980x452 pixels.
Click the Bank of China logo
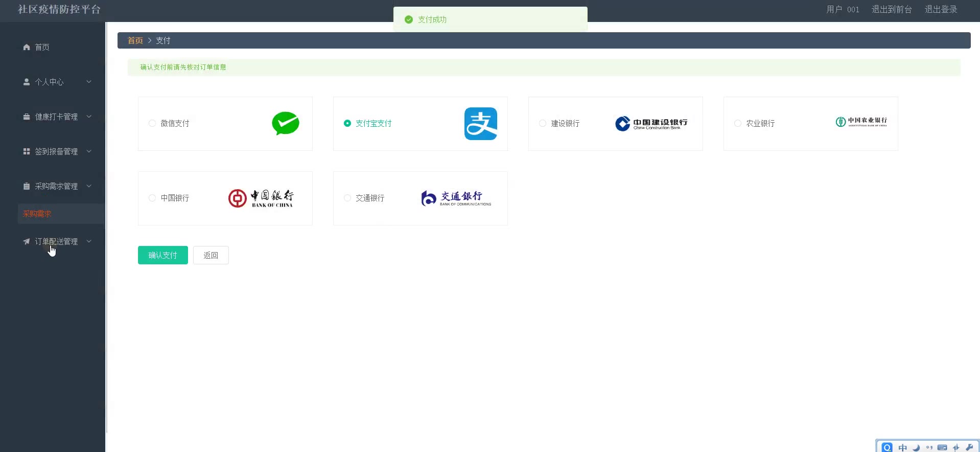(261, 198)
